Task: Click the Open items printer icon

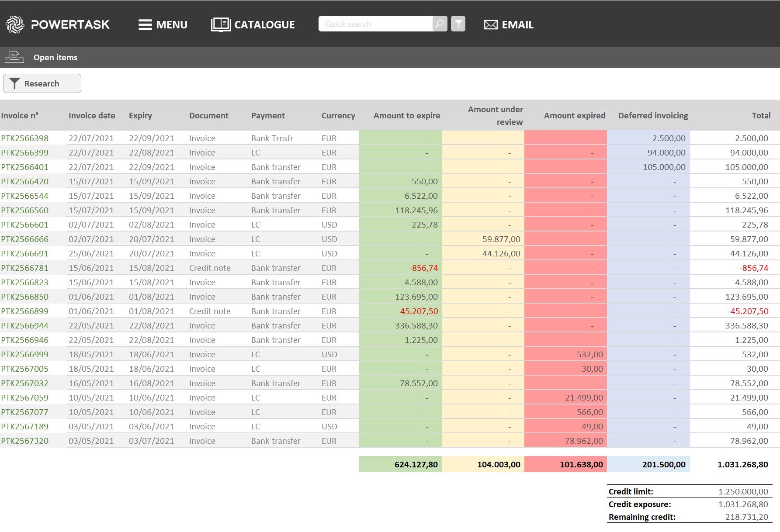Action: tap(14, 57)
